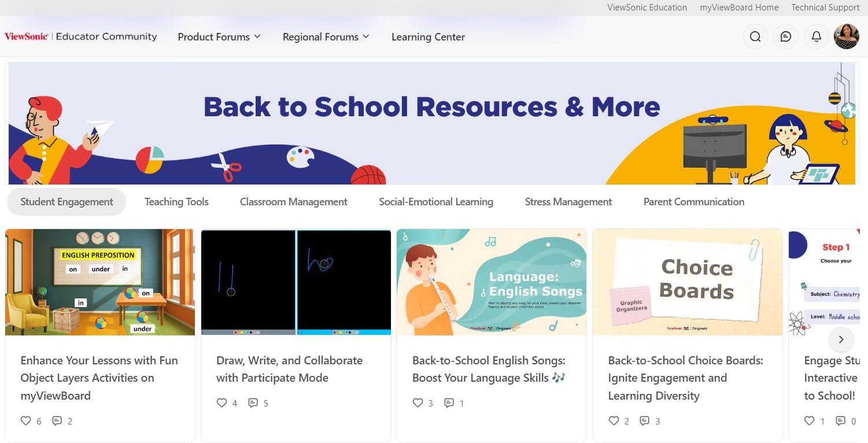Show next cards with right chevron

pyautogui.click(x=841, y=339)
